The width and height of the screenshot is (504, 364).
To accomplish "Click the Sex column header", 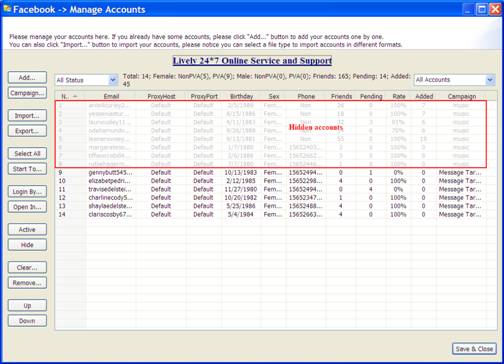I will pyautogui.click(x=274, y=96).
